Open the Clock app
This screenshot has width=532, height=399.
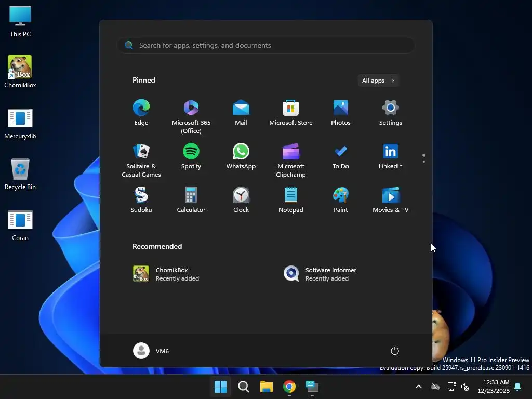(x=241, y=200)
